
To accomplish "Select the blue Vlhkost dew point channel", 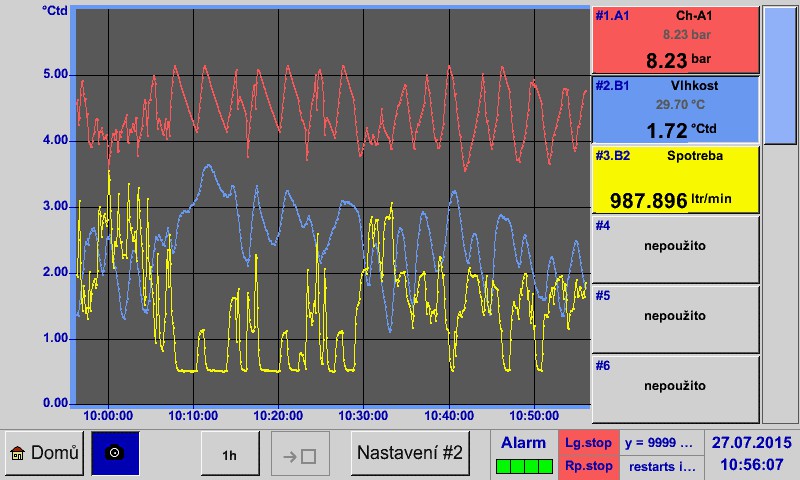I will point(675,109).
